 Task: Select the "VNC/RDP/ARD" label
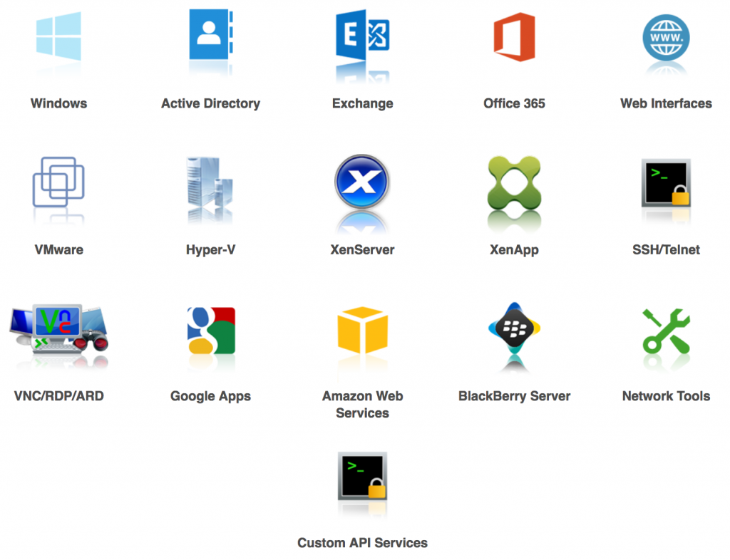click(58, 396)
